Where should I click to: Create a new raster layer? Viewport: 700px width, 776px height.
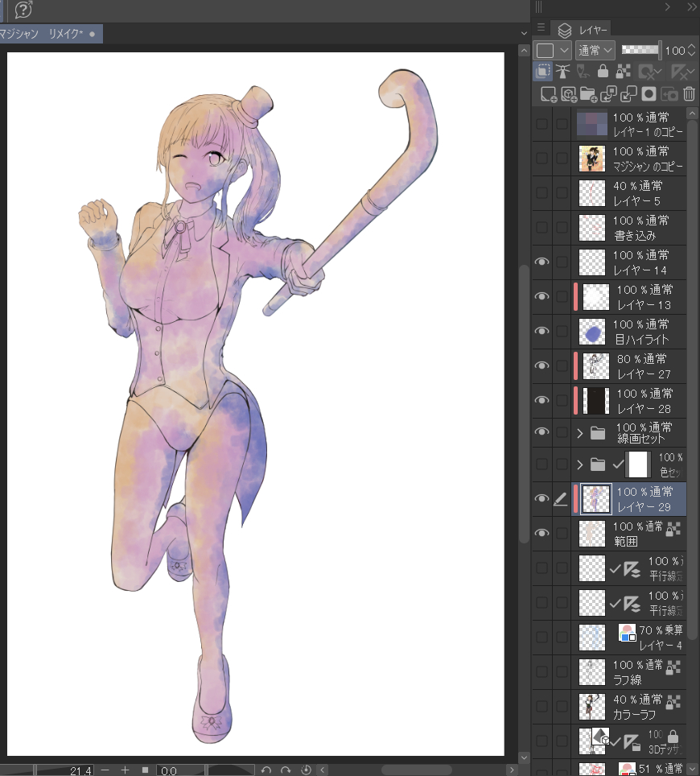tap(548, 94)
